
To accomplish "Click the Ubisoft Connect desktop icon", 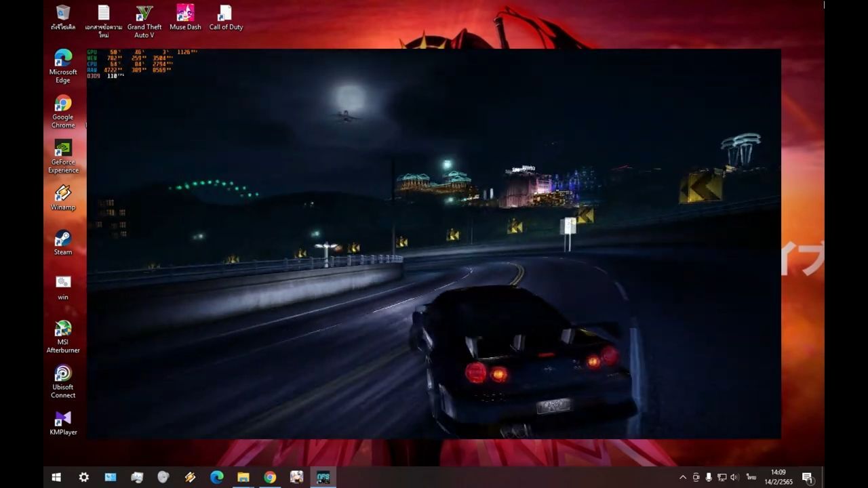I will pyautogui.click(x=63, y=373).
